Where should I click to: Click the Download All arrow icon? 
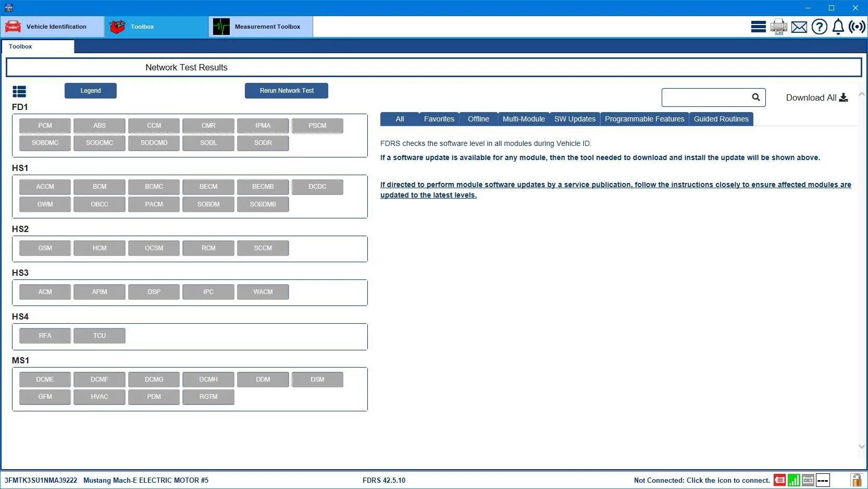point(844,97)
